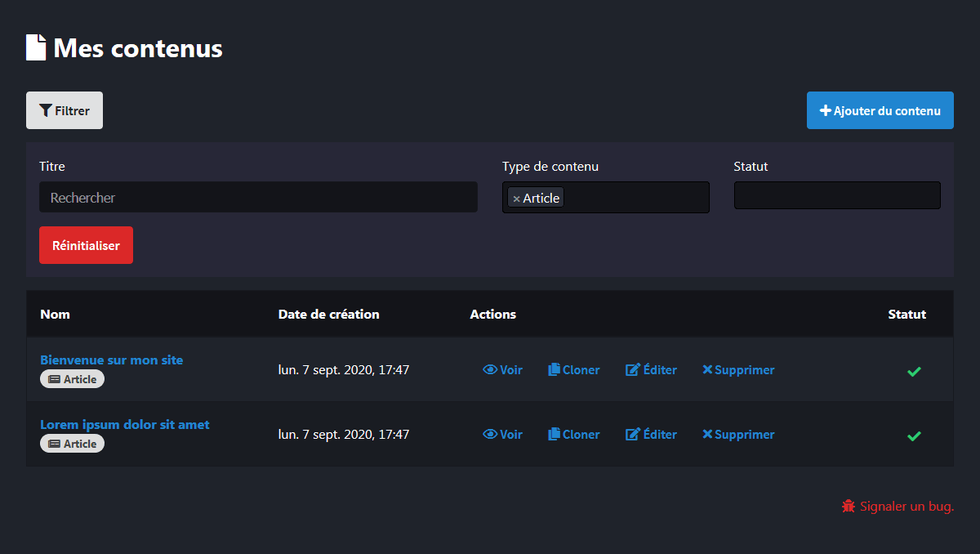Screen dimensions: 980x554
Task: Click the filter funnel icon on the Filtrer button
Action: tap(44, 109)
